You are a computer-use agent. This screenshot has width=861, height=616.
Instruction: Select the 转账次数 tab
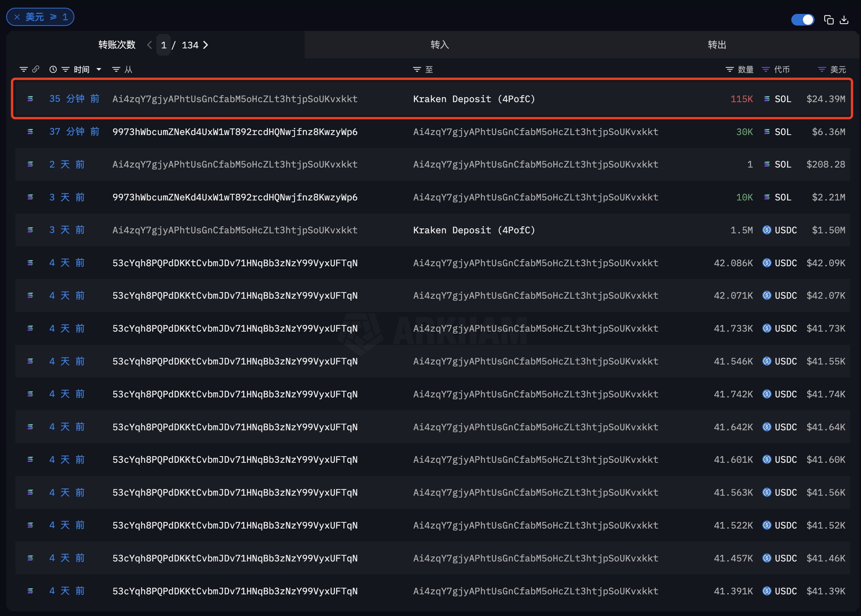tap(117, 45)
